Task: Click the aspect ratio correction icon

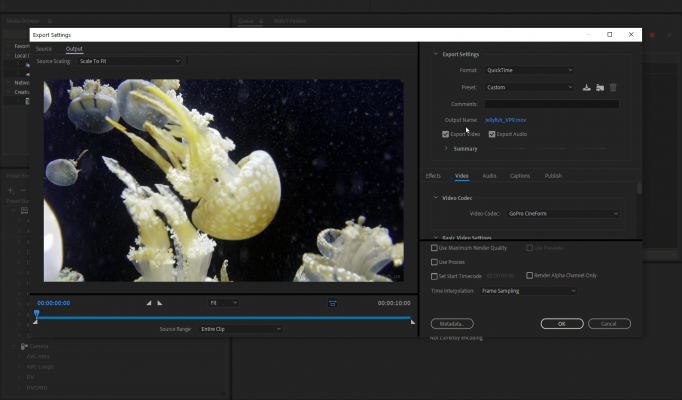Action: click(x=333, y=302)
